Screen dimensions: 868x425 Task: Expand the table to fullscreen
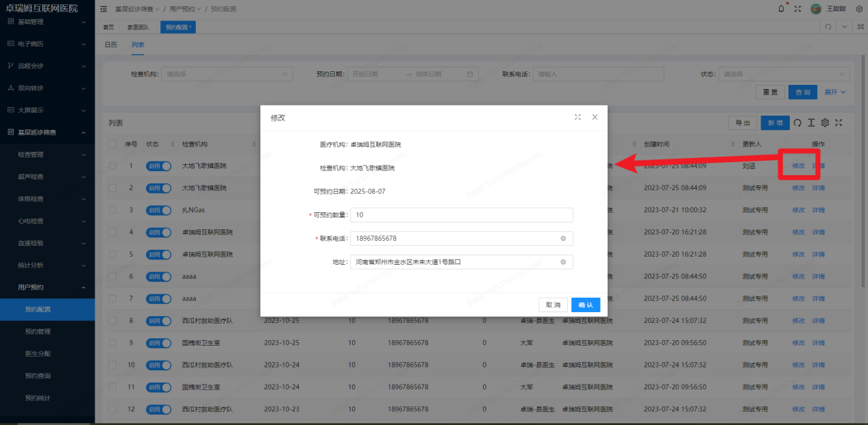839,123
